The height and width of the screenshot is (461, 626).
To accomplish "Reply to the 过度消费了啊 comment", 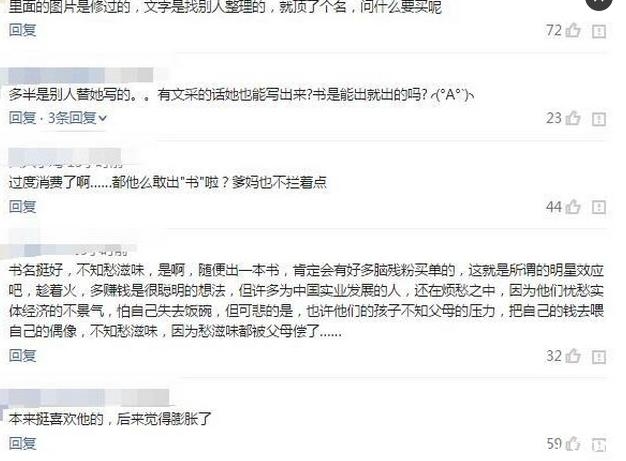I will [x=23, y=206].
